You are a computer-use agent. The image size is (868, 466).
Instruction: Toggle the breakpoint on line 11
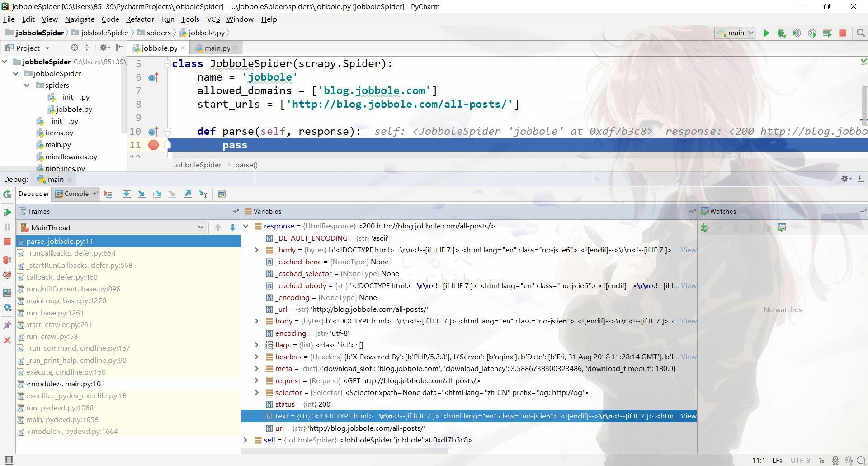coord(154,145)
